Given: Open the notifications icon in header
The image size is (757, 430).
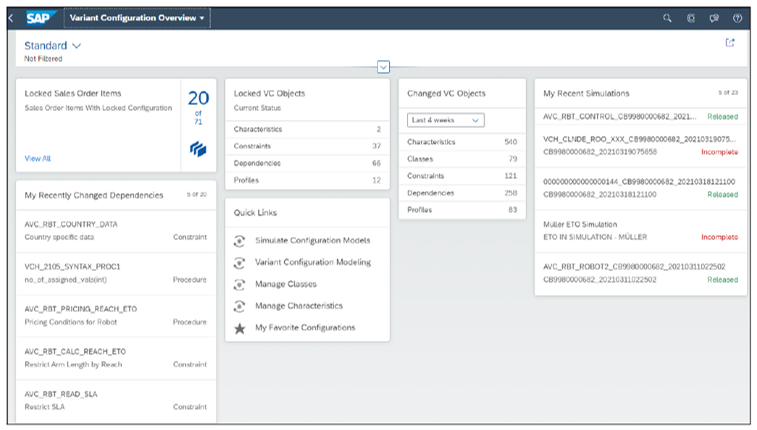Looking at the screenshot, I should (x=714, y=18).
